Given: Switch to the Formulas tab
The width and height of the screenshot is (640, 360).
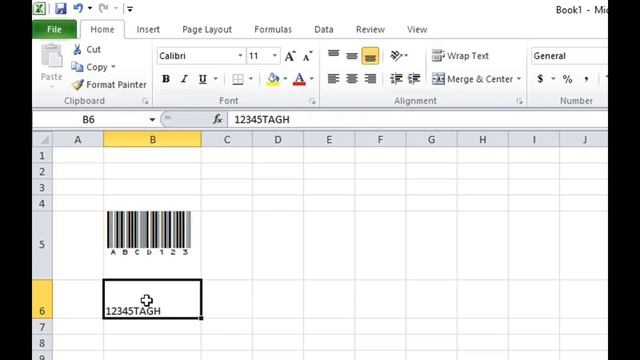Looking at the screenshot, I should [273, 29].
